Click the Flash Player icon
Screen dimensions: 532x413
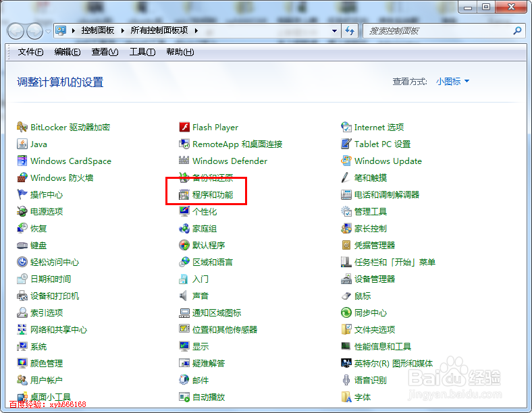[184, 127]
